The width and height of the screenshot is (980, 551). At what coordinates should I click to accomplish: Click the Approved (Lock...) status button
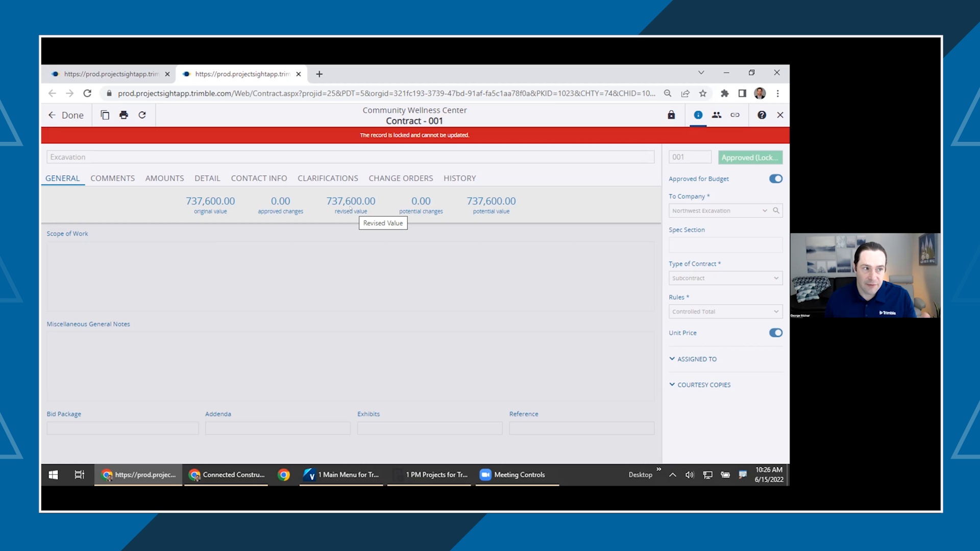tap(750, 158)
